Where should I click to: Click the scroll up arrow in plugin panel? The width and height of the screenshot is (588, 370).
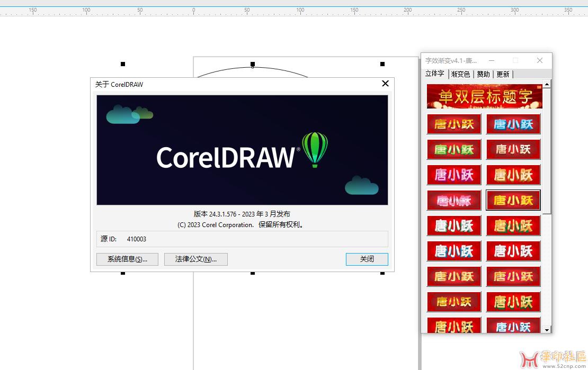tap(547, 84)
